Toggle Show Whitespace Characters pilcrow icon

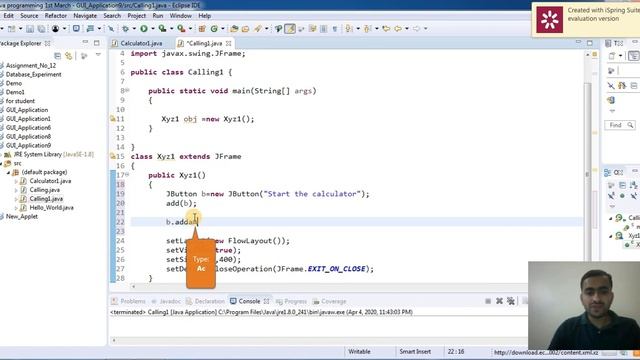click(x=335, y=29)
